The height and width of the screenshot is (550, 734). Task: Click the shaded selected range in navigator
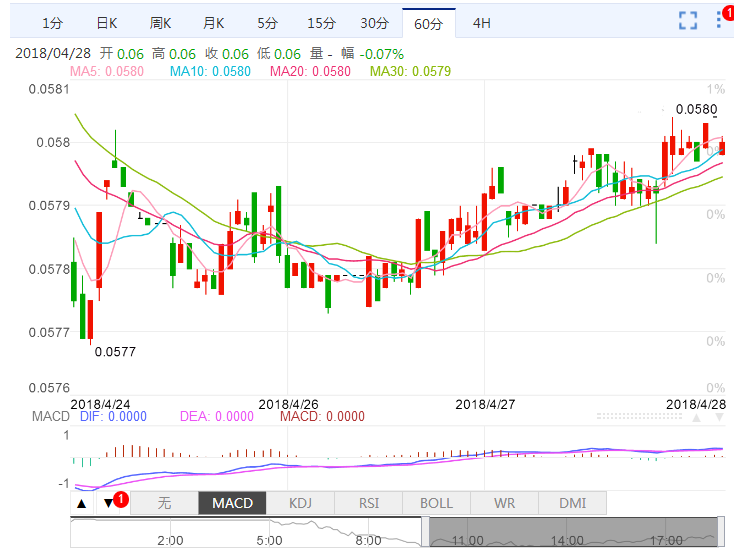573,532
